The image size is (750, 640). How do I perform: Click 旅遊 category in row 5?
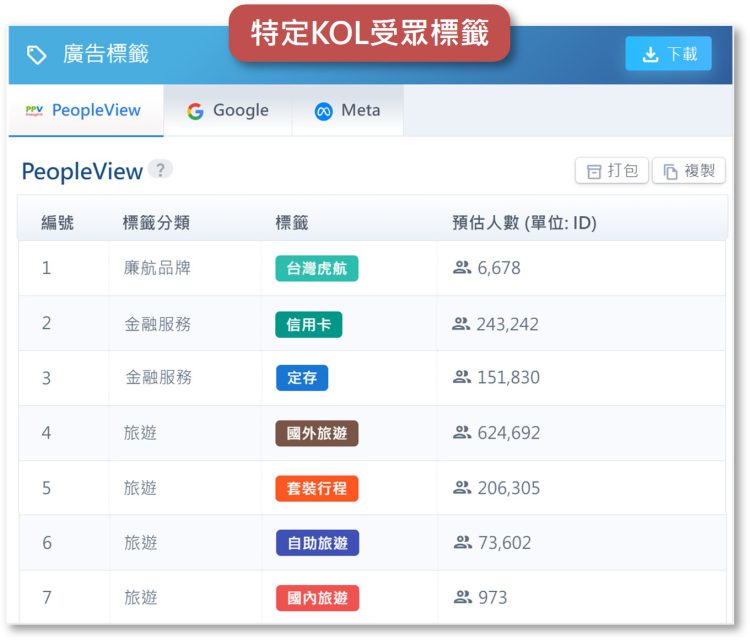[x=140, y=488]
